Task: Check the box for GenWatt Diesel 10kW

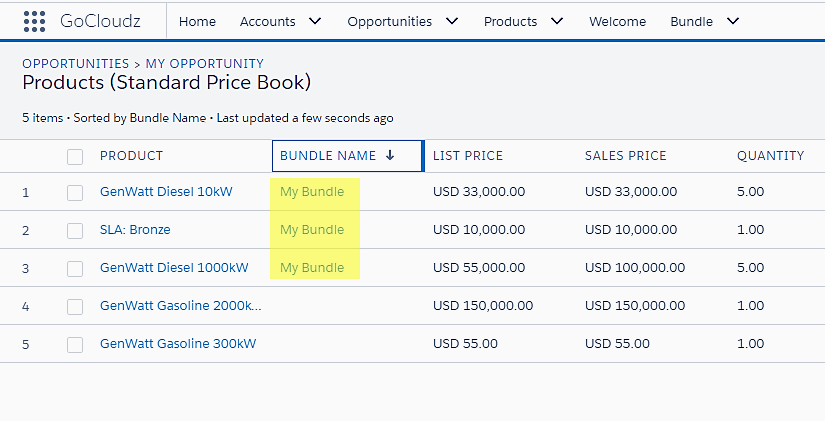Action: (x=75, y=192)
